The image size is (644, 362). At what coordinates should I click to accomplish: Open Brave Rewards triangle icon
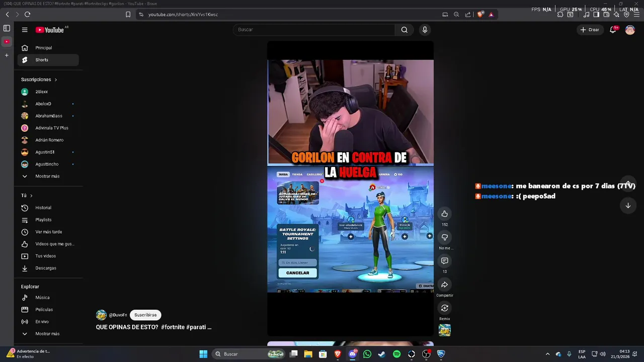click(491, 15)
